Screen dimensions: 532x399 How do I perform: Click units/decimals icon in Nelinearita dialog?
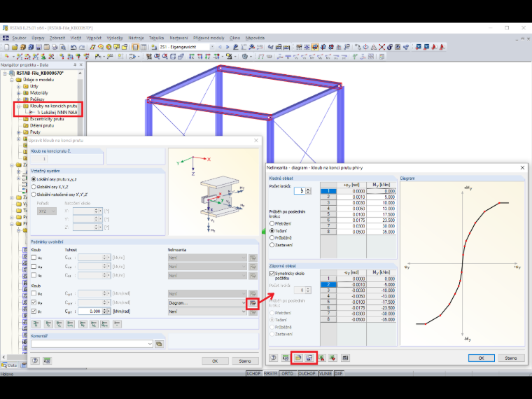point(286,358)
